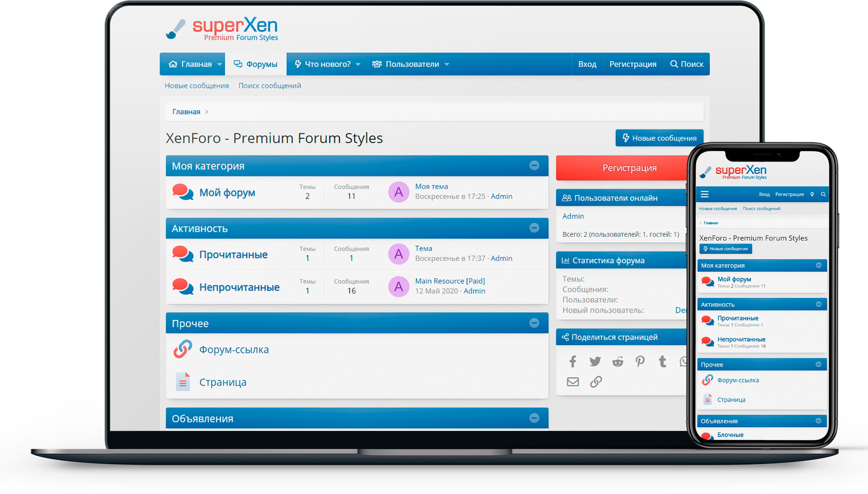Click the back chevron breadcrumb on phone
Viewport: 868px width, 494px height.
pos(700,223)
